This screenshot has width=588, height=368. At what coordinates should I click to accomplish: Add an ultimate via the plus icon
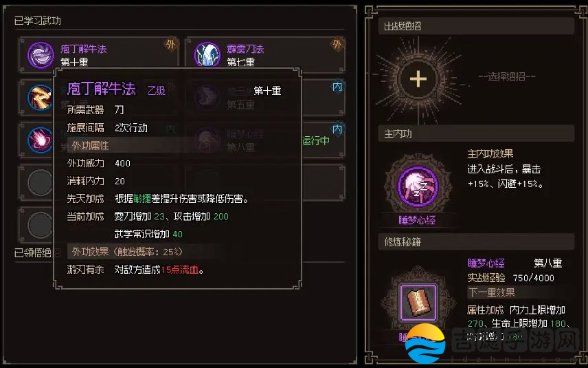click(418, 79)
